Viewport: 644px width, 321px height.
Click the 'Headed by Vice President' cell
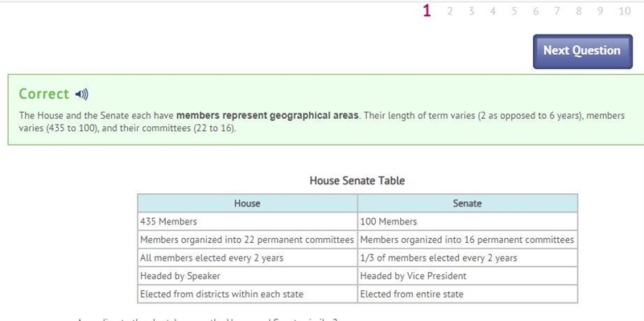468,276
